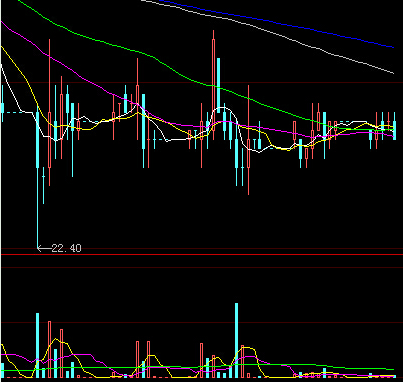Click the dark red horizontal gridline near top
This screenshot has height=382, width=403.
(201, 82)
